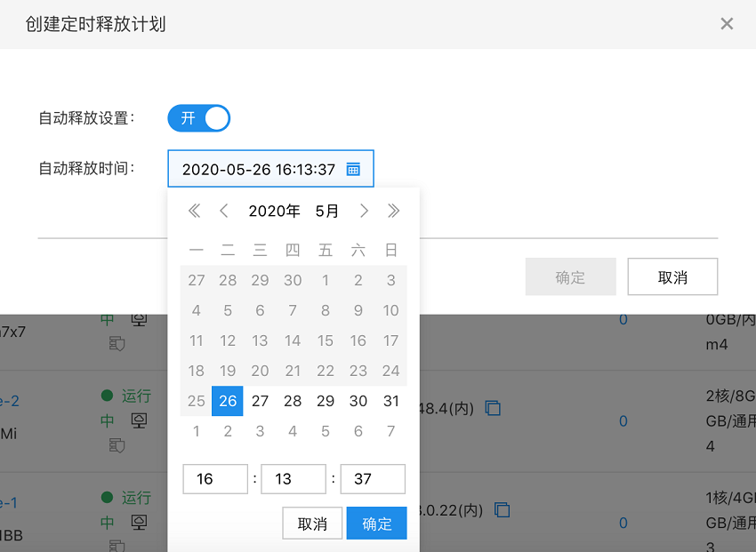The width and height of the screenshot is (756, 552).
Task: Click copy icon next to 0.22(内)
Action: pyautogui.click(x=503, y=509)
